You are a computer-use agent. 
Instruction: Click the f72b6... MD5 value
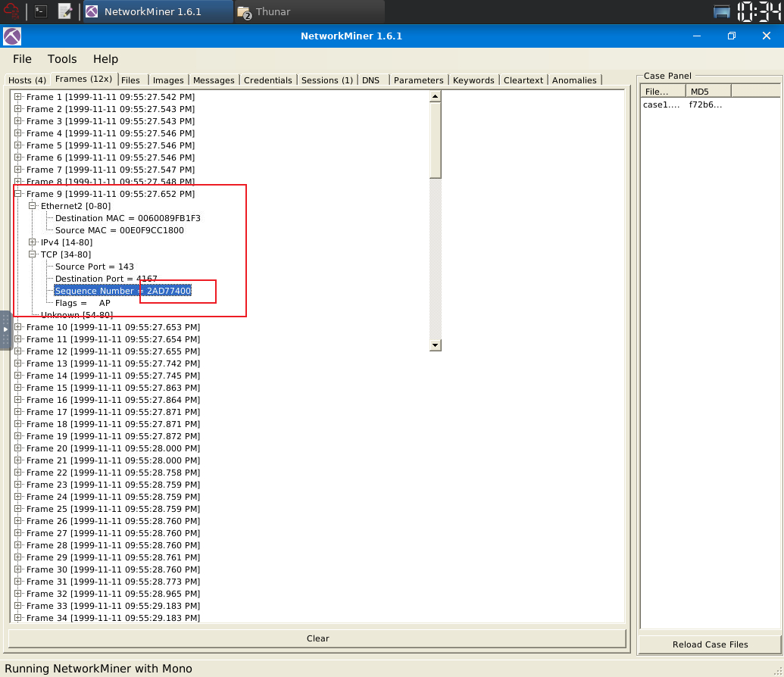[705, 105]
